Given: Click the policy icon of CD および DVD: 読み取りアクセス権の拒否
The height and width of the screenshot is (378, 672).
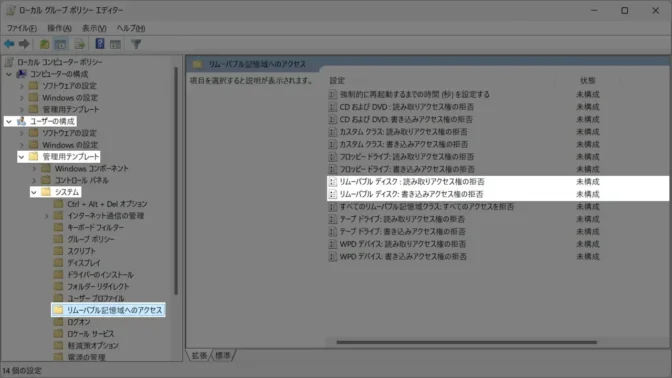Looking at the screenshot, I should [333, 107].
